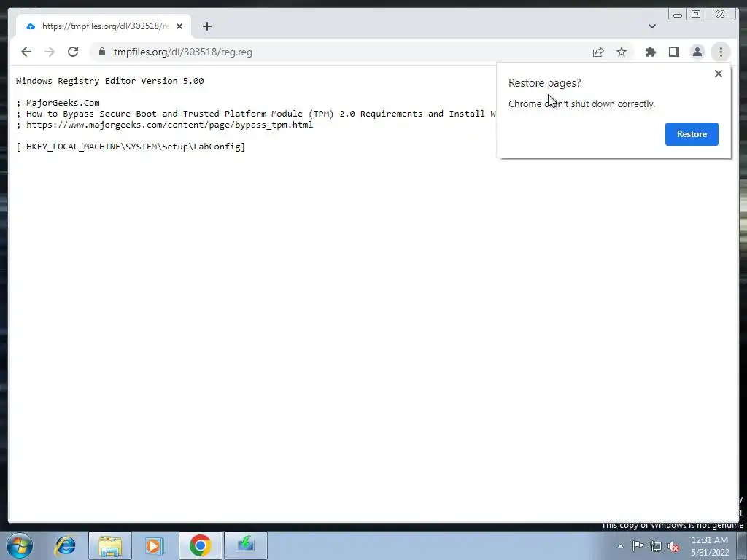The width and height of the screenshot is (747, 560).
Task: Click the Windows Start orb
Action: [x=20, y=545]
